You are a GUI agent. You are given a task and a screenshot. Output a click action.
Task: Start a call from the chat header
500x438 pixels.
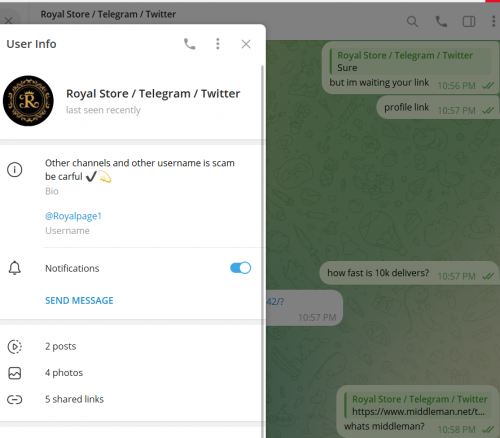(x=441, y=22)
